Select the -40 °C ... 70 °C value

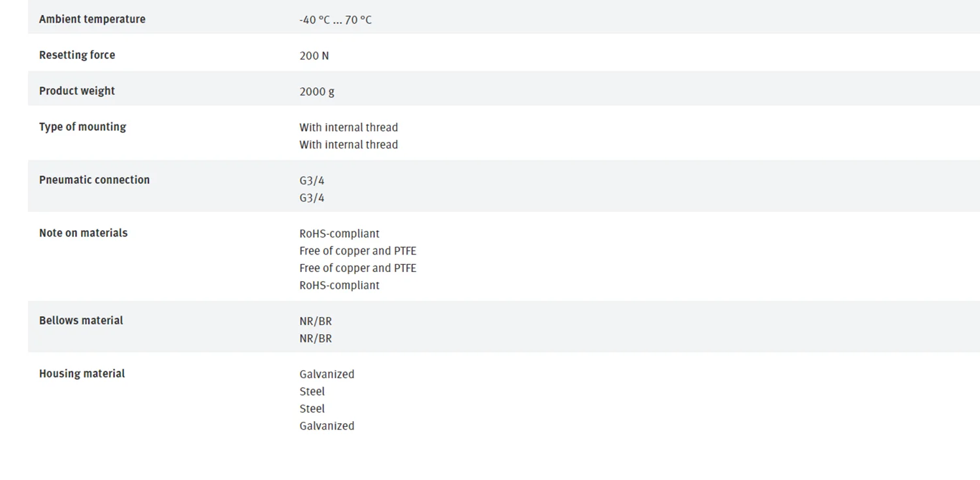click(x=335, y=20)
